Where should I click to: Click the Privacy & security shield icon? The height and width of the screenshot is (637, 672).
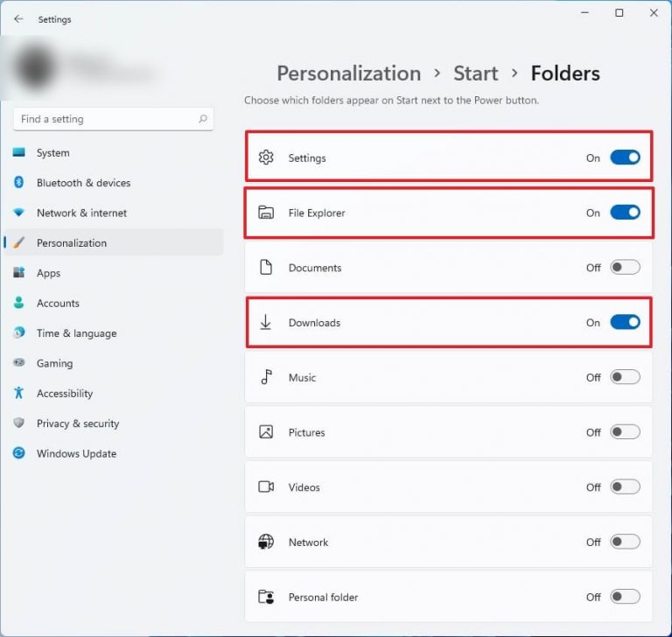[x=19, y=423]
